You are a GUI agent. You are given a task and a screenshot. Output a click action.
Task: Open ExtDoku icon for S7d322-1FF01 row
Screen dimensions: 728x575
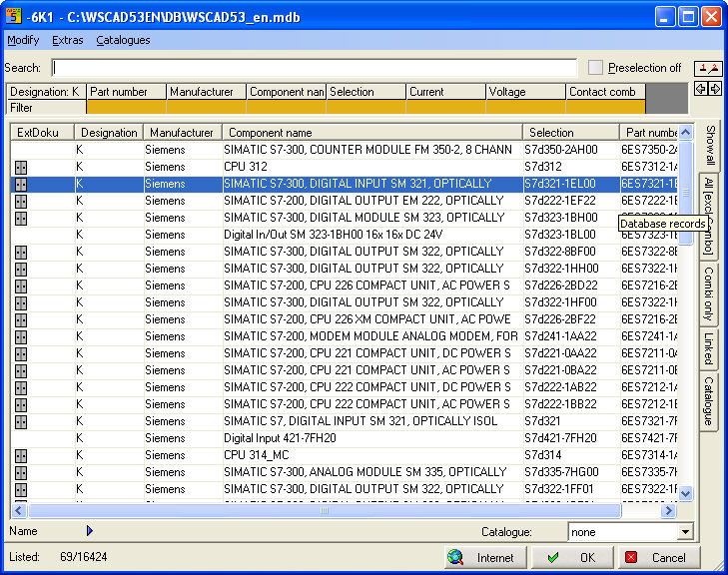click(20, 489)
